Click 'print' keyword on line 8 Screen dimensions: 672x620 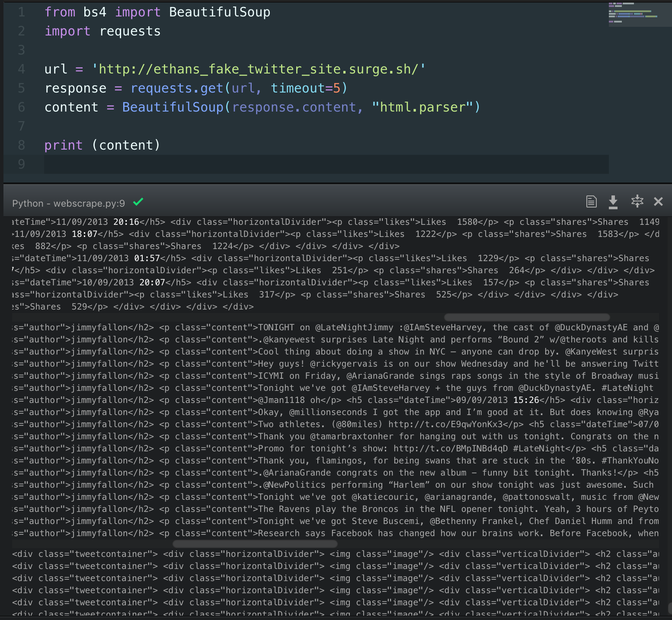(63, 145)
